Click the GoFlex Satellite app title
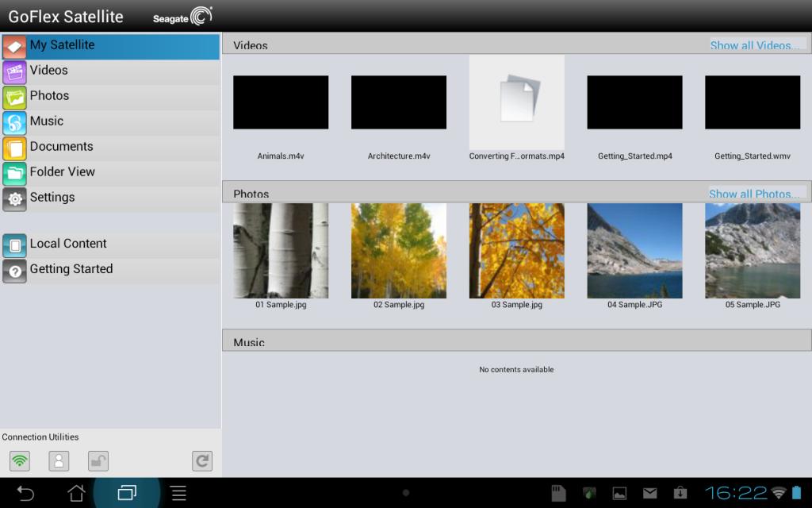Screen dimensions: 812x508 tap(66, 17)
